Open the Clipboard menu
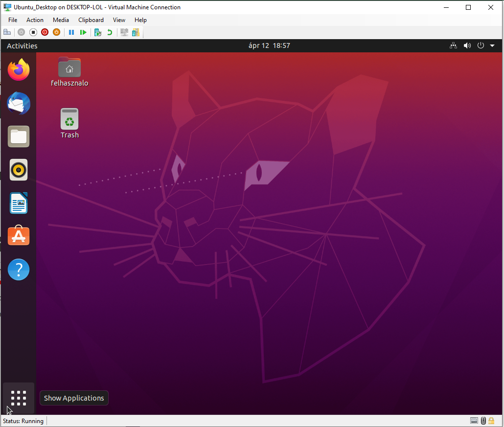This screenshot has height=427, width=504. coord(91,20)
